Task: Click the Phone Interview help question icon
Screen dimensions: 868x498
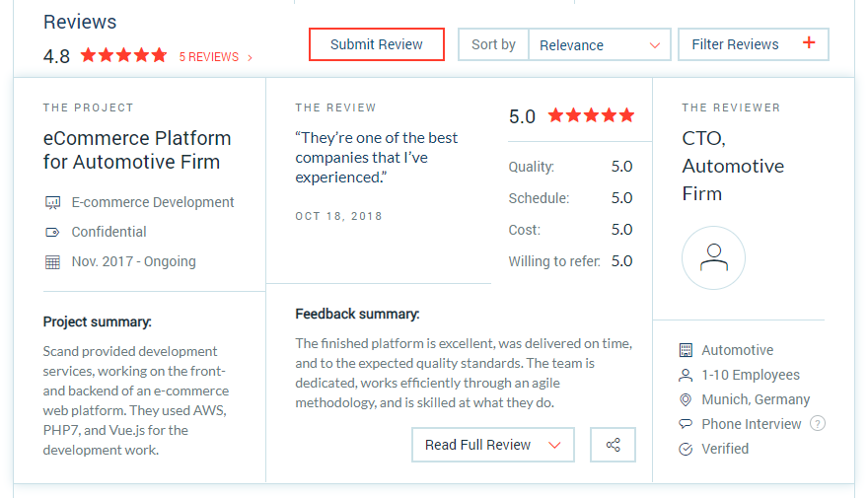Action: [x=818, y=423]
